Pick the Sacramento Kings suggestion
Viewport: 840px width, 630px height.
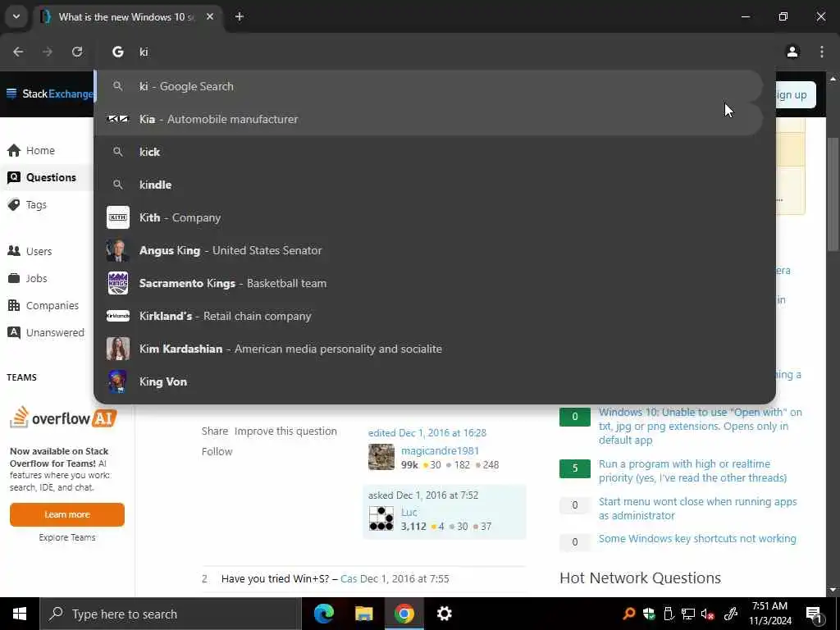[428, 283]
